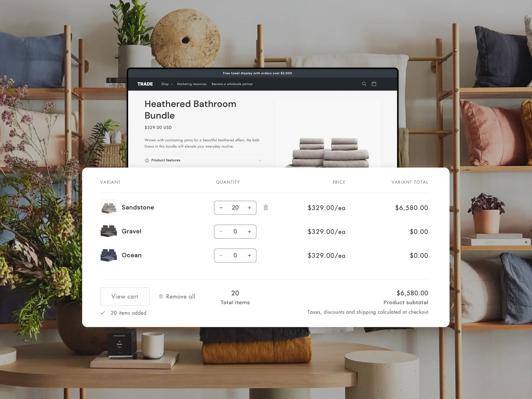
Task: Click the search icon in the top navigation
Action: click(x=364, y=84)
